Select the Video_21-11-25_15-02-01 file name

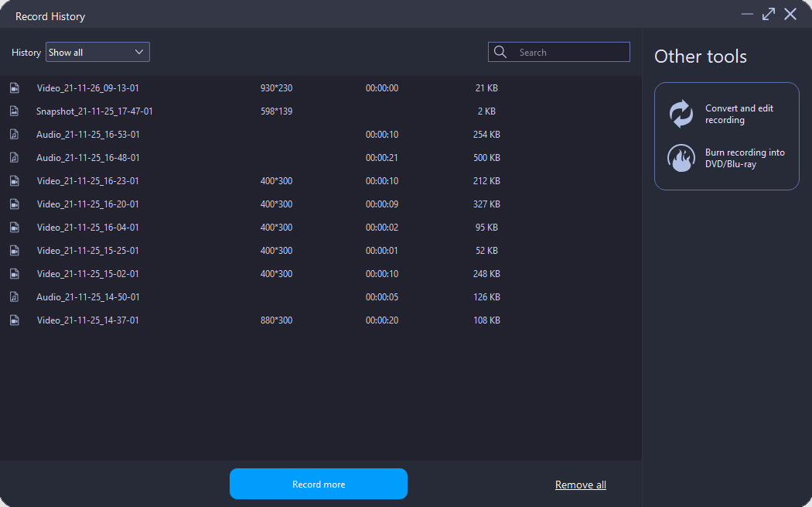coord(87,274)
